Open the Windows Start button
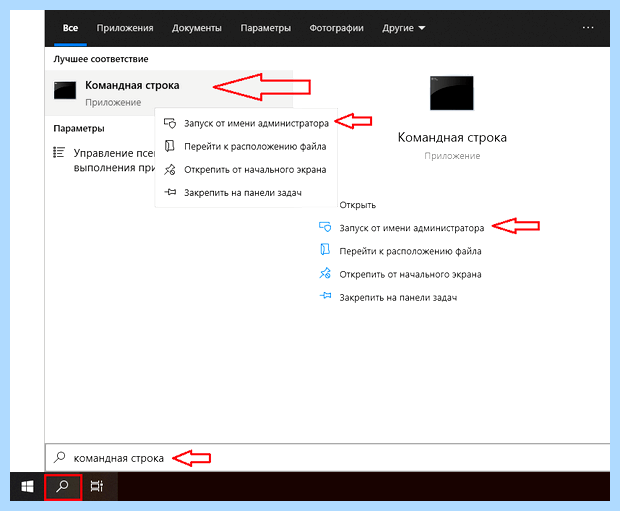This screenshot has width=620, height=511. click(27, 486)
